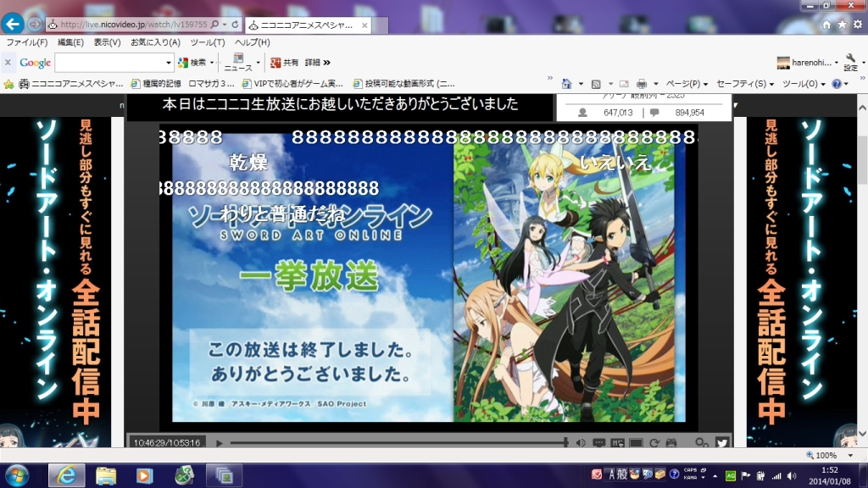868x488 pixels.
Task: Close the ニコニコアニメスペシャ tab
Action: 364,25
